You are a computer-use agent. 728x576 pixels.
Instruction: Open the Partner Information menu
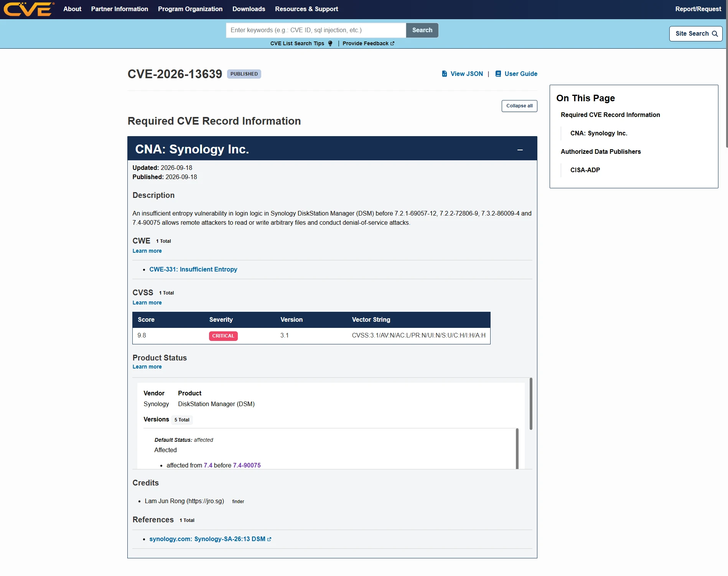pos(120,9)
